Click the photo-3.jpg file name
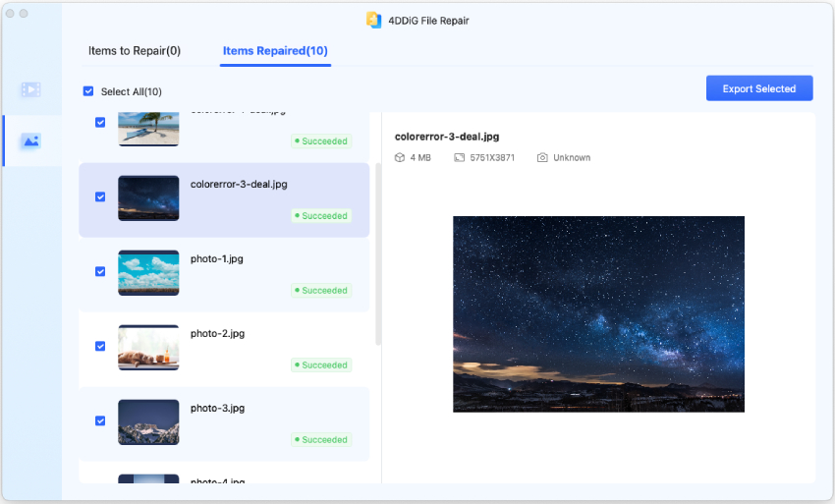This screenshot has width=835, height=504. pyautogui.click(x=217, y=408)
